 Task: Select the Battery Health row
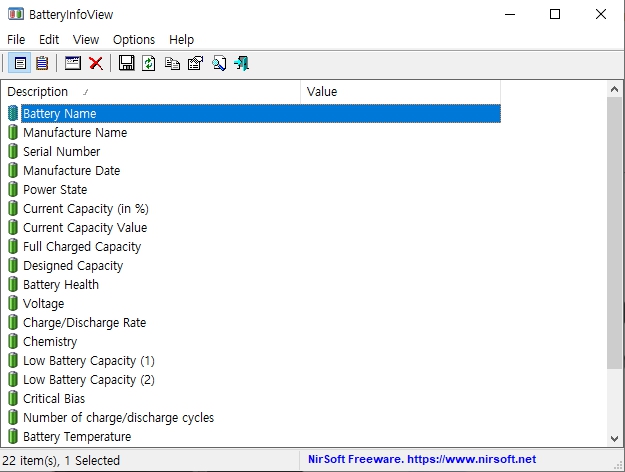point(61,285)
